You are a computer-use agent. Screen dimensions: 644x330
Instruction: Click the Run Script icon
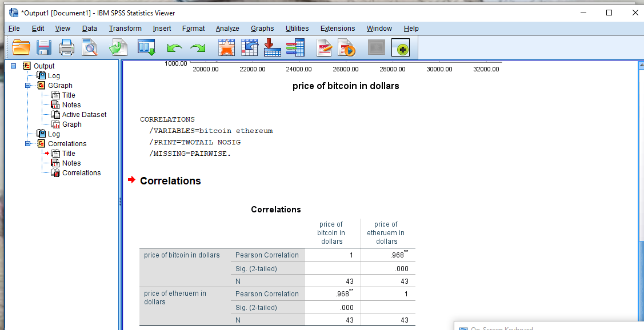click(x=347, y=47)
